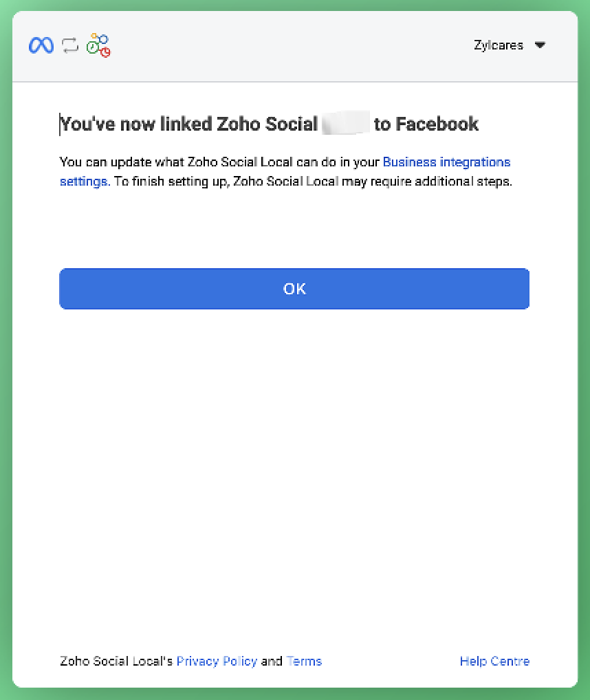Click the Zoho Social Local app icon
This screenshot has width=590, height=700.
(x=98, y=45)
